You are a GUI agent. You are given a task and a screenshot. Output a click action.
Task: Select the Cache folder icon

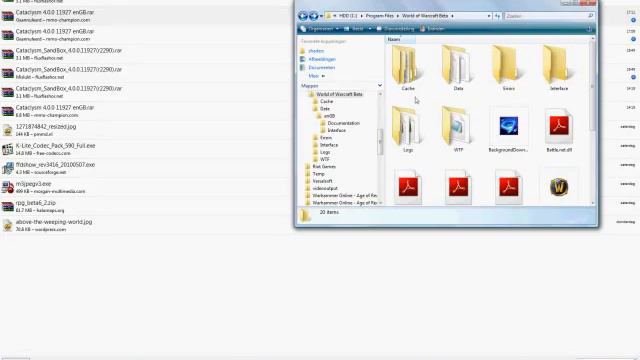(x=408, y=65)
